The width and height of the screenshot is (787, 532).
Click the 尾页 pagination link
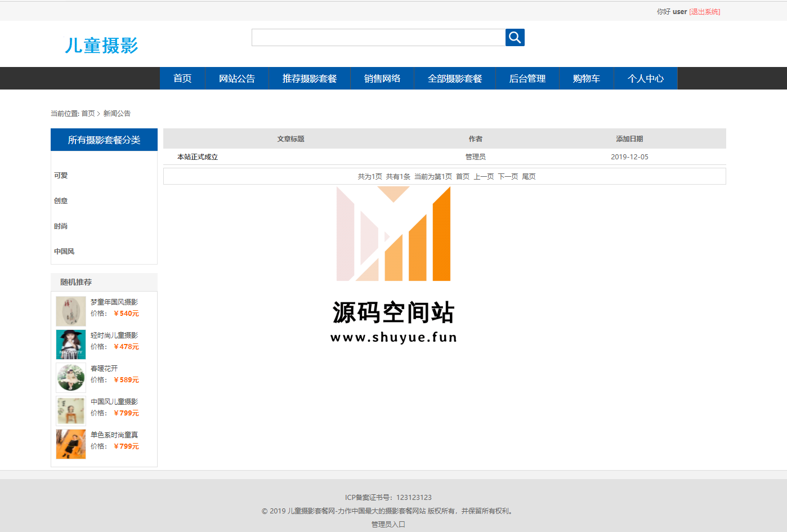(529, 177)
